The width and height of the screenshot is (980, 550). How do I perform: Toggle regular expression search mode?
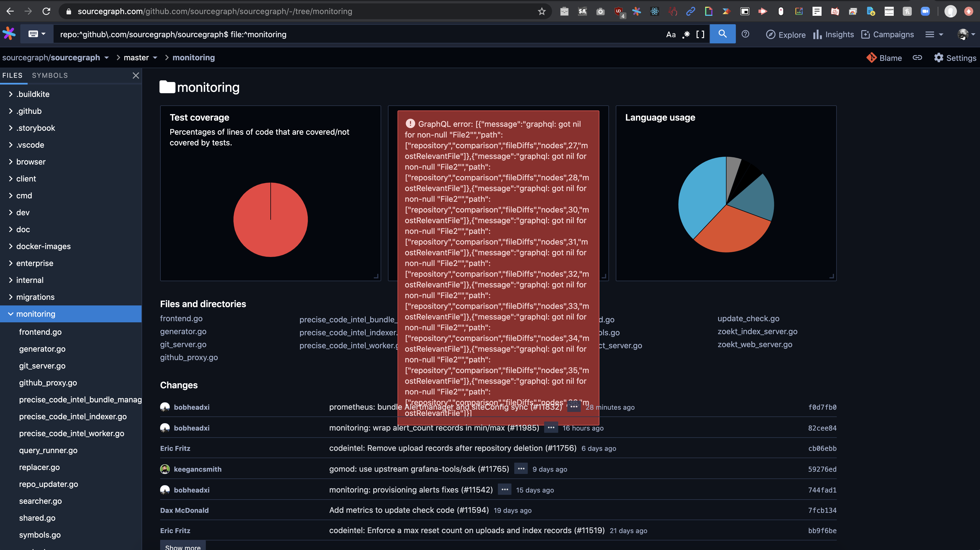point(686,35)
